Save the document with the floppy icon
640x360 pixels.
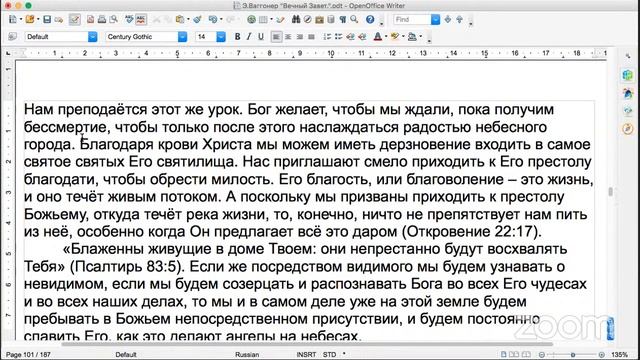tap(47, 19)
